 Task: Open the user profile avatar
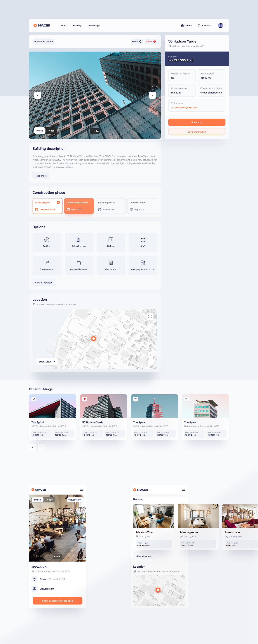[220, 26]
